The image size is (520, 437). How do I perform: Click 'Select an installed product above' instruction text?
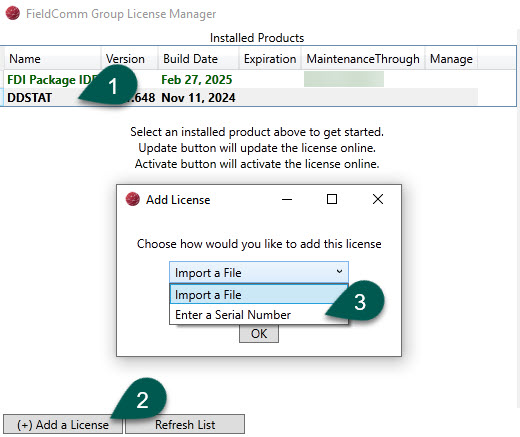click(257, 132)
